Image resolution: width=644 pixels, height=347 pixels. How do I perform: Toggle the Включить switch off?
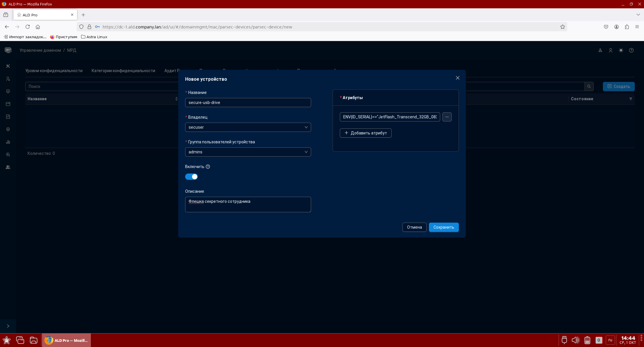click(191, 177)
